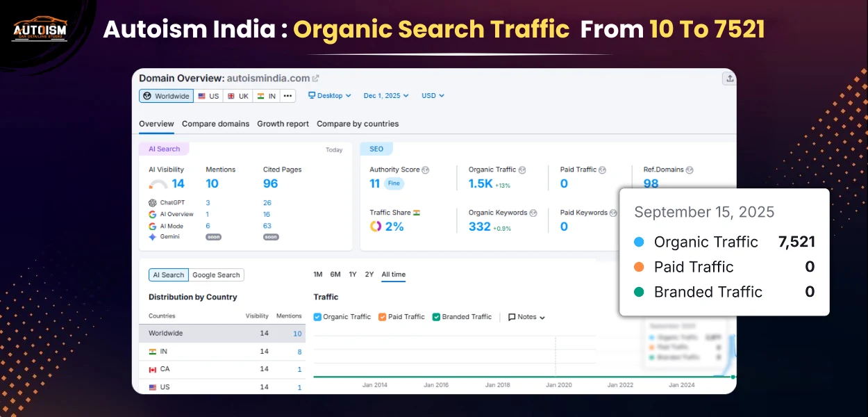
Task: Open the Growth report tab
Action: 283,124
